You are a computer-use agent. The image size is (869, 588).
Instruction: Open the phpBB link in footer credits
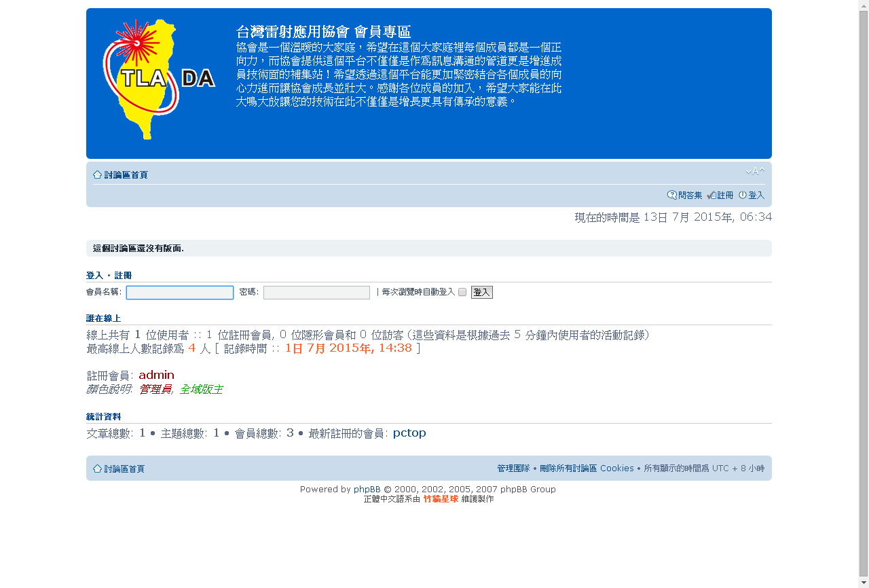click(367, 490)
